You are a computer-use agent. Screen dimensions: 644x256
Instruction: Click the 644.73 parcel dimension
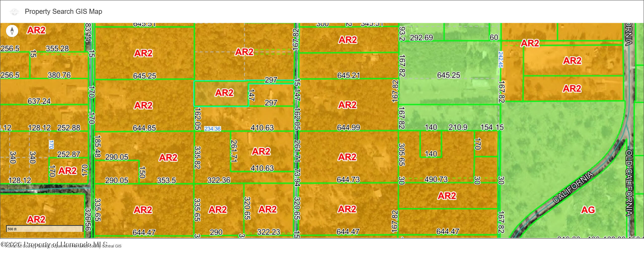click(x=348, y=180)
